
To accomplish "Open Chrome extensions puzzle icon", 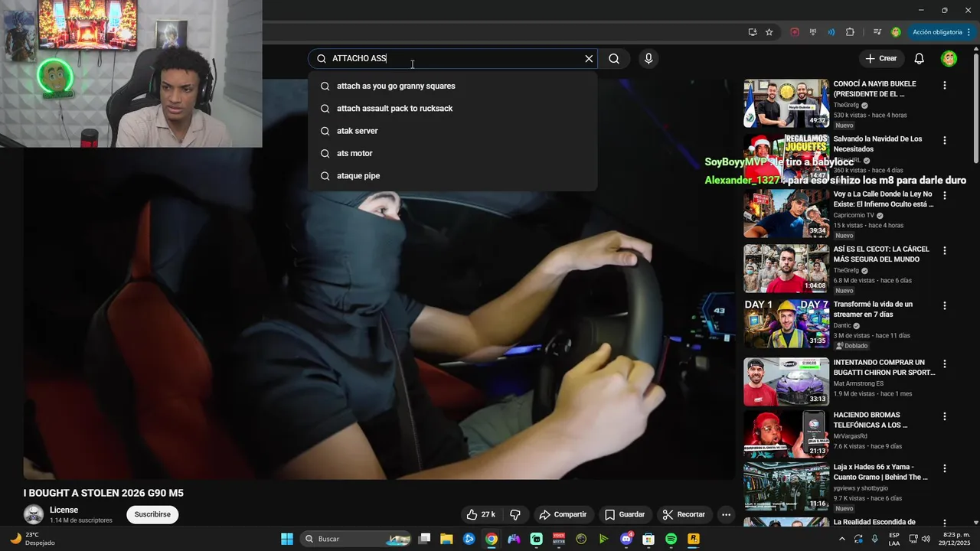I will pyautogui.click(x=850, y=32).
